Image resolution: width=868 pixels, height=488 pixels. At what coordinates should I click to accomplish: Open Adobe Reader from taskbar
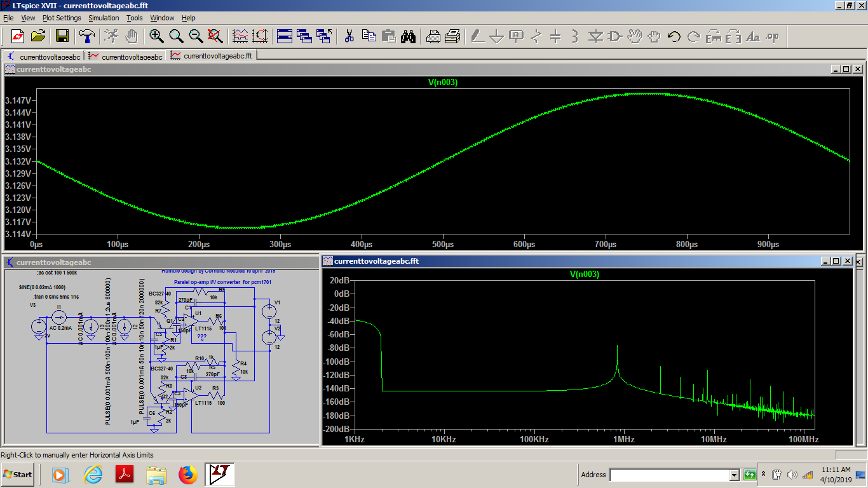pyautogui.click(x=124, y=474)
